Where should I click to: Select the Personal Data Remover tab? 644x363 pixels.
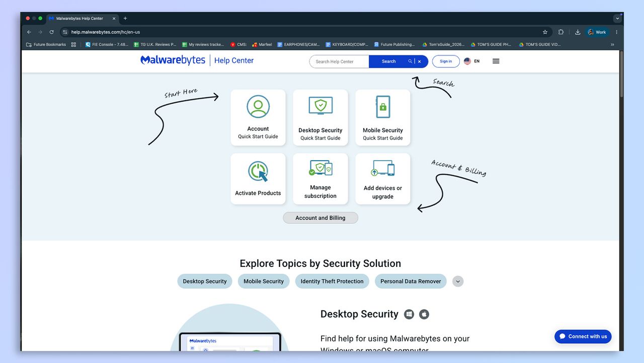[x=411, y=281]
